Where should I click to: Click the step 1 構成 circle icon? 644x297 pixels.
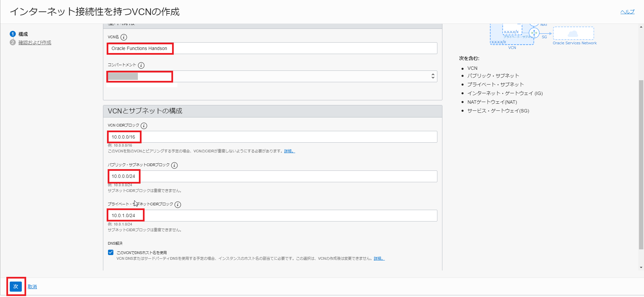coord(13,34)
